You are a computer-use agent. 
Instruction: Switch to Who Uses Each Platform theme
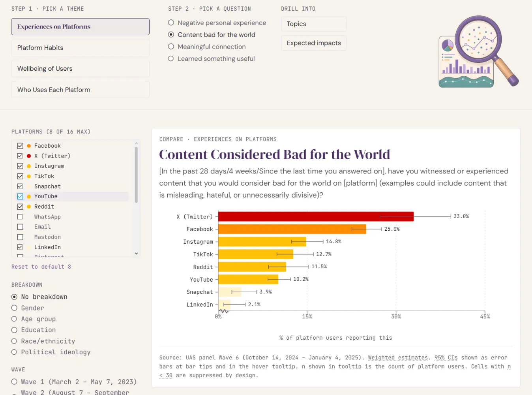point(81,90)
